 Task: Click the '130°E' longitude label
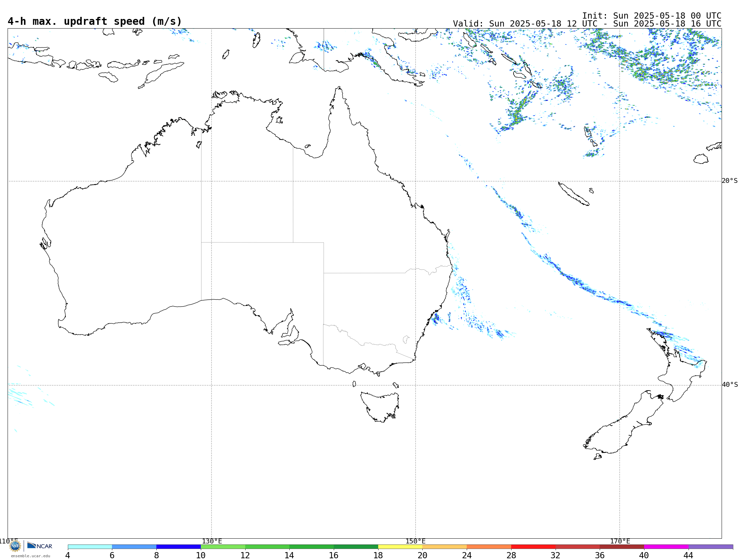tap(212, 541)
